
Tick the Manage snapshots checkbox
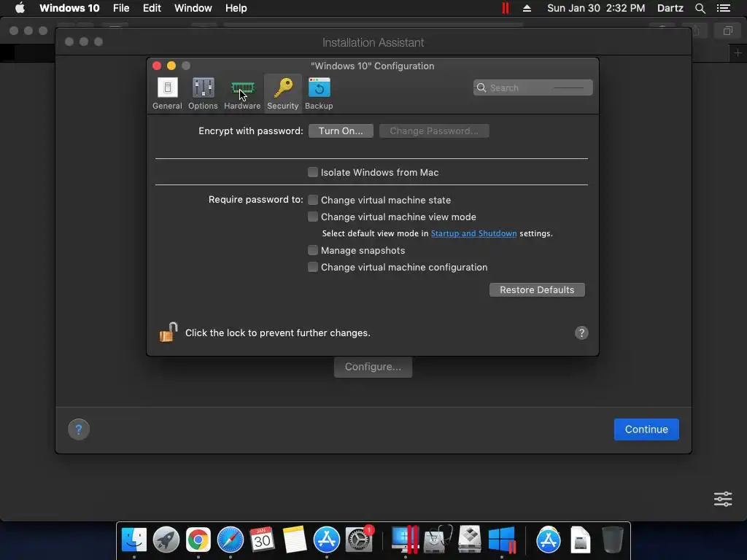point(313,250)
